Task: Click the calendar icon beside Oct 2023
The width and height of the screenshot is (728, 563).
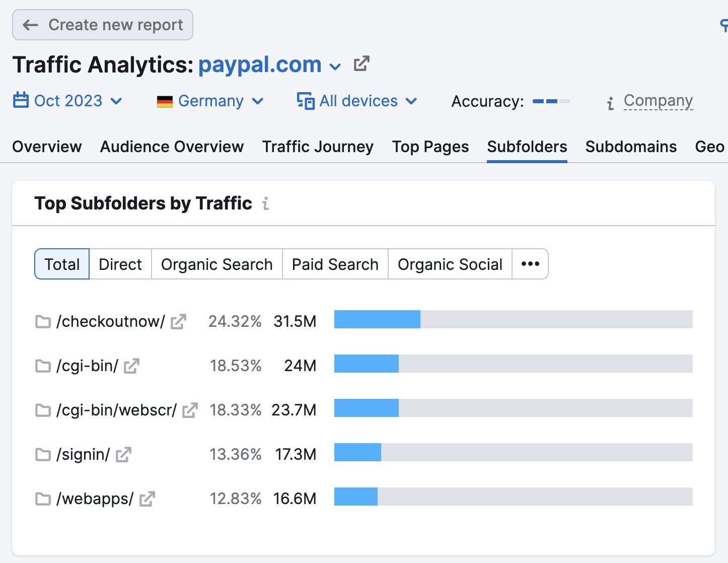Action: 21,100
